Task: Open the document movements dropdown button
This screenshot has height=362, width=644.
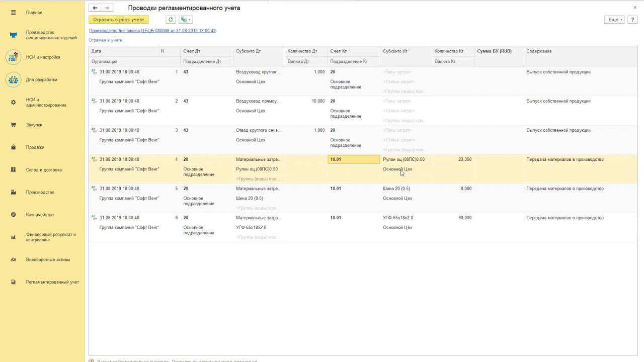Action: [x=186, y=20]
